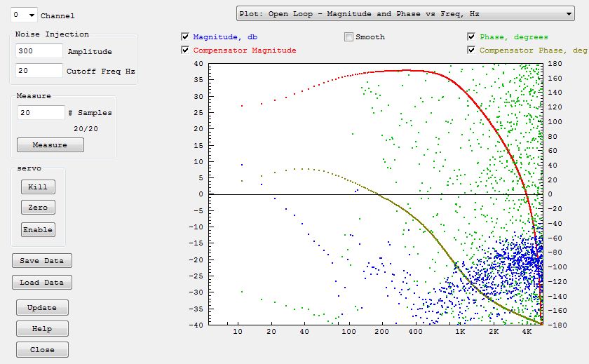This screenshot has height=364, width=589.
Task: Click the Load Data button
Action: (x=42, y=282)
